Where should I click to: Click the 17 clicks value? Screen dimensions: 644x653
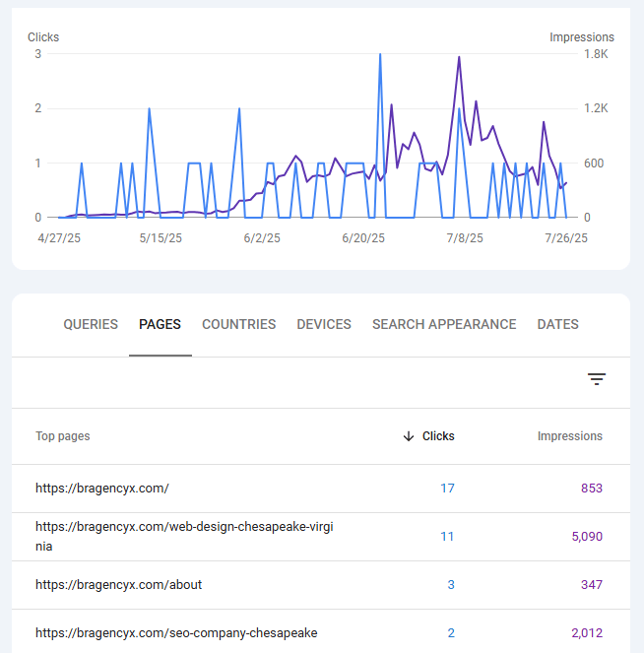pyautogui.click(x=447, y=489)
